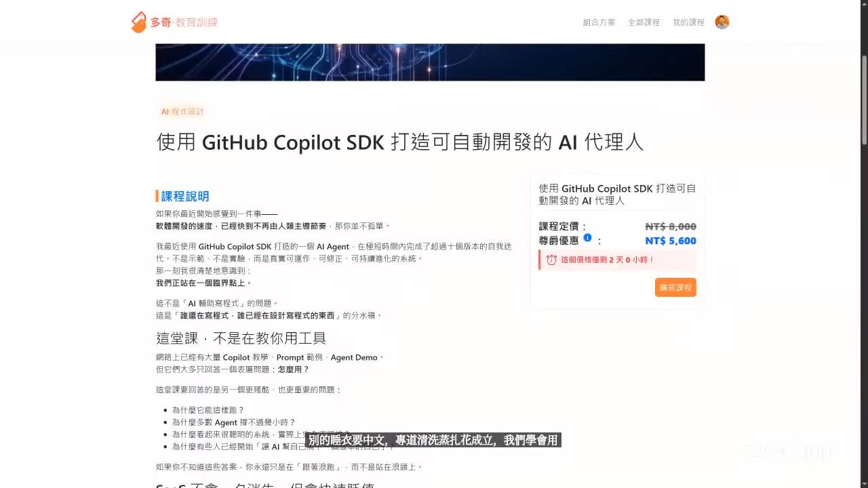Click the 購買課程 button
The width and height of the screenshot is (868, 488).
coord(675,287)
